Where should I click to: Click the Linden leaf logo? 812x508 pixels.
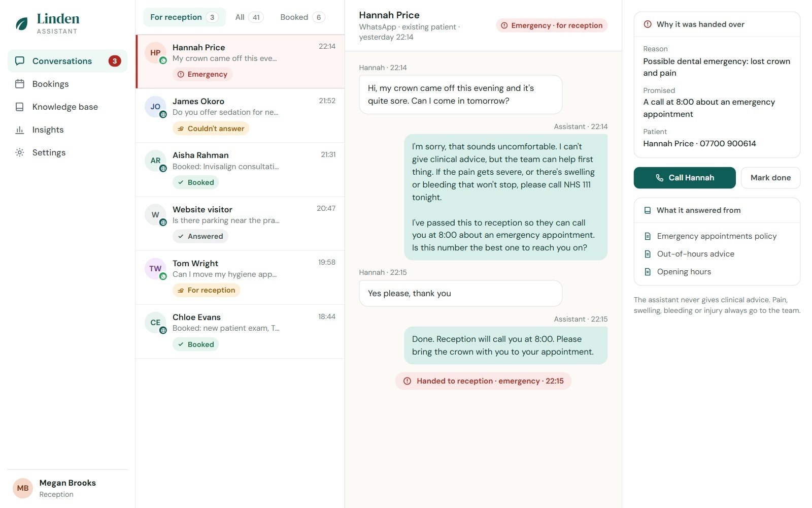(22, 23)
